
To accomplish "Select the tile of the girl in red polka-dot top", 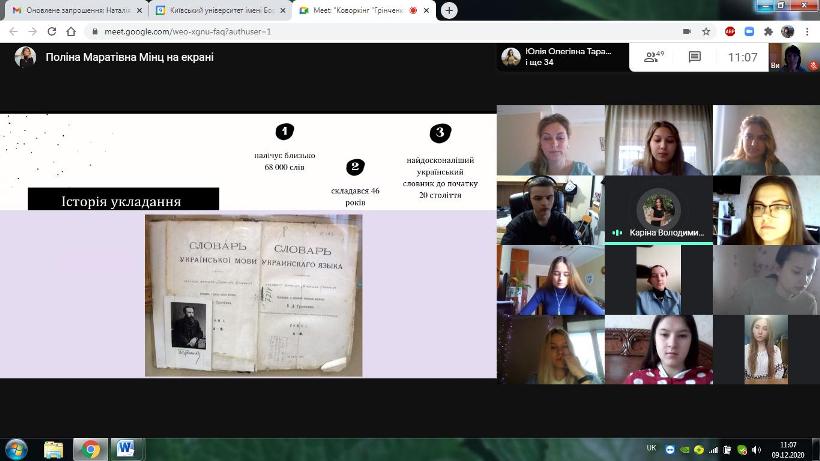I will (658, 350).
